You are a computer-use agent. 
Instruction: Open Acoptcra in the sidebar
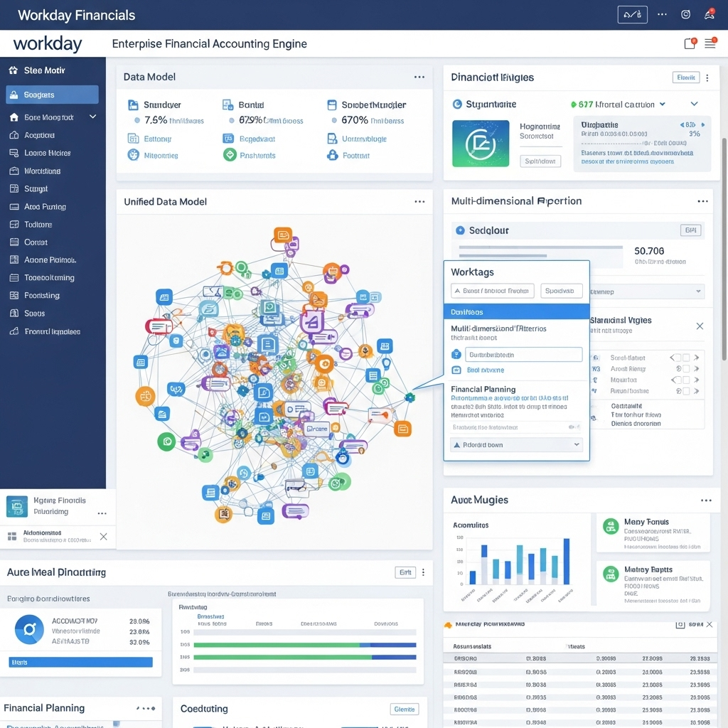(x=39, y=135)
